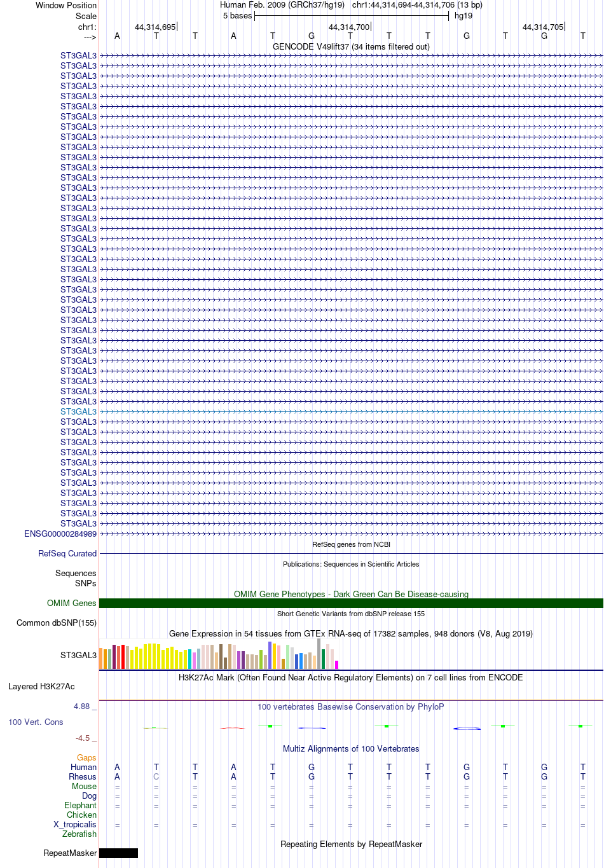
Task: Click the GTEx tissue expression bar chart
Action: [219, 654]
